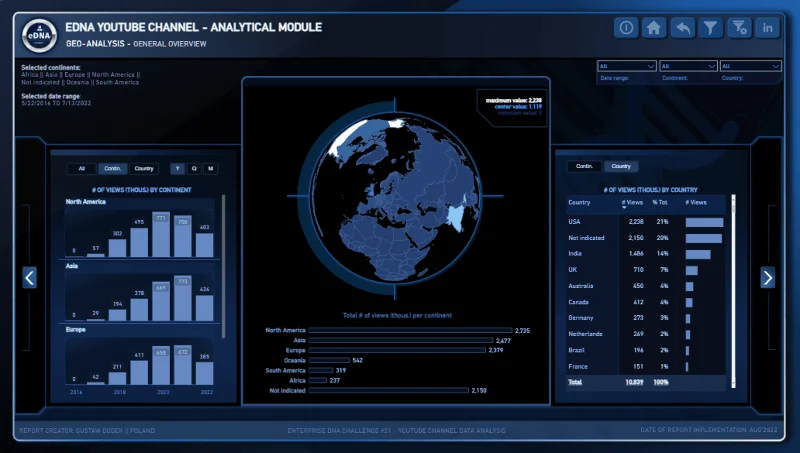Open the info icon in header
Viewport: 800px width, 453px height.
(626, 28)
